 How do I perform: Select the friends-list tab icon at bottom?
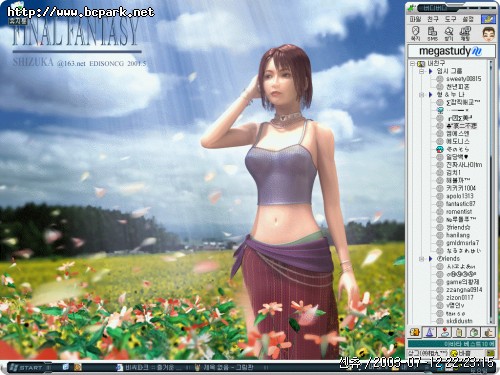click(x=415, y=332)
